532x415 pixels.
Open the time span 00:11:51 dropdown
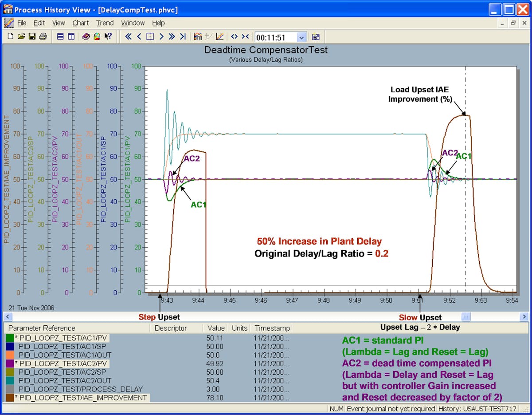[x=302, y=38]
